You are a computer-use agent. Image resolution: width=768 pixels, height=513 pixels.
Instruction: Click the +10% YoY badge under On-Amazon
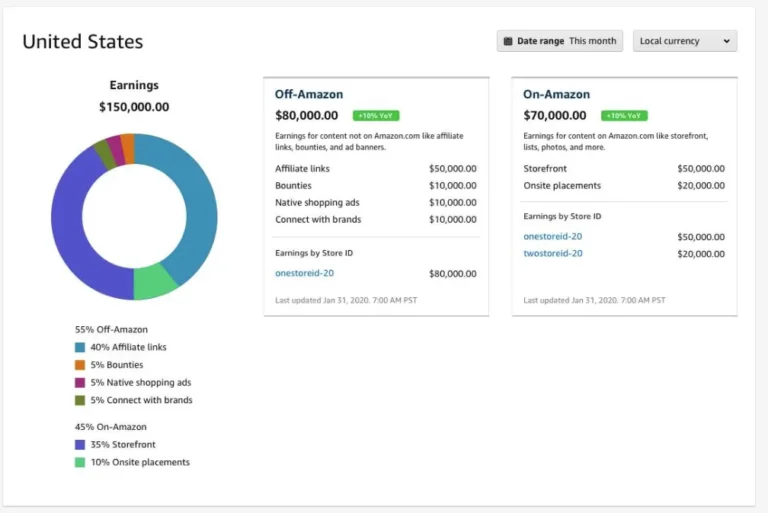[624, 116]
